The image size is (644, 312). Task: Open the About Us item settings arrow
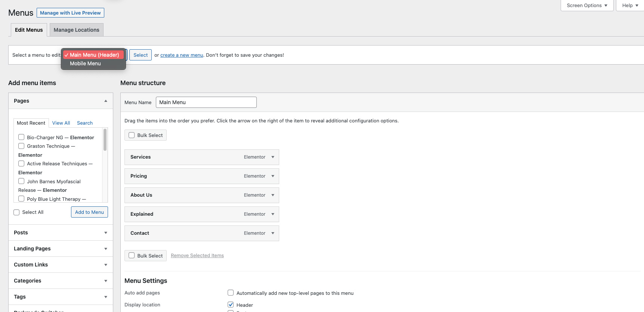coord(273,195)
